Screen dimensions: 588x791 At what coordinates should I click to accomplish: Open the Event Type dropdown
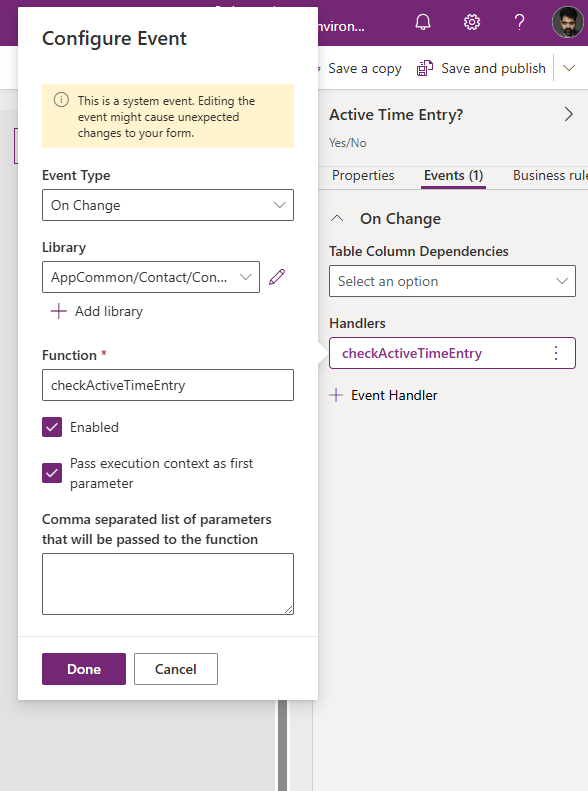click(168, 205)
